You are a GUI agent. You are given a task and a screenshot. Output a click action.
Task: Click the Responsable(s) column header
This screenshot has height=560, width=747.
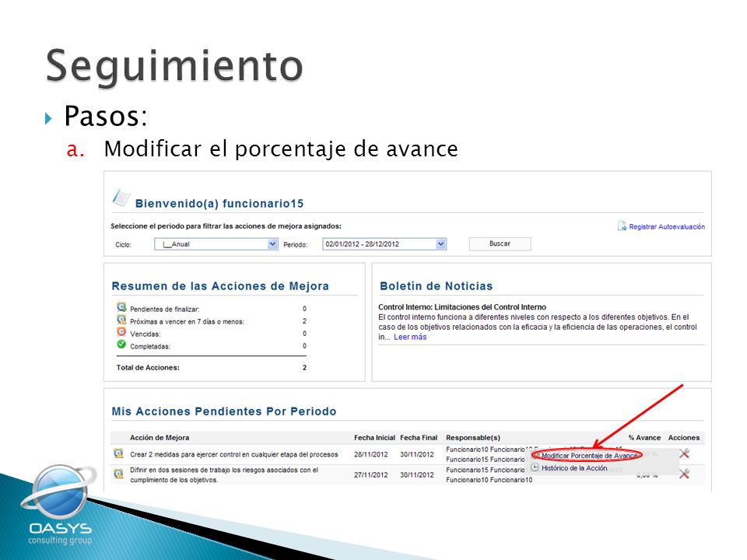[x=473, y=438]
